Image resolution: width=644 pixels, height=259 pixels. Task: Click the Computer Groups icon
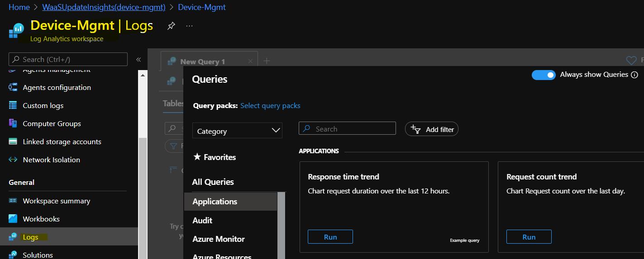click(x=13, y=123)
